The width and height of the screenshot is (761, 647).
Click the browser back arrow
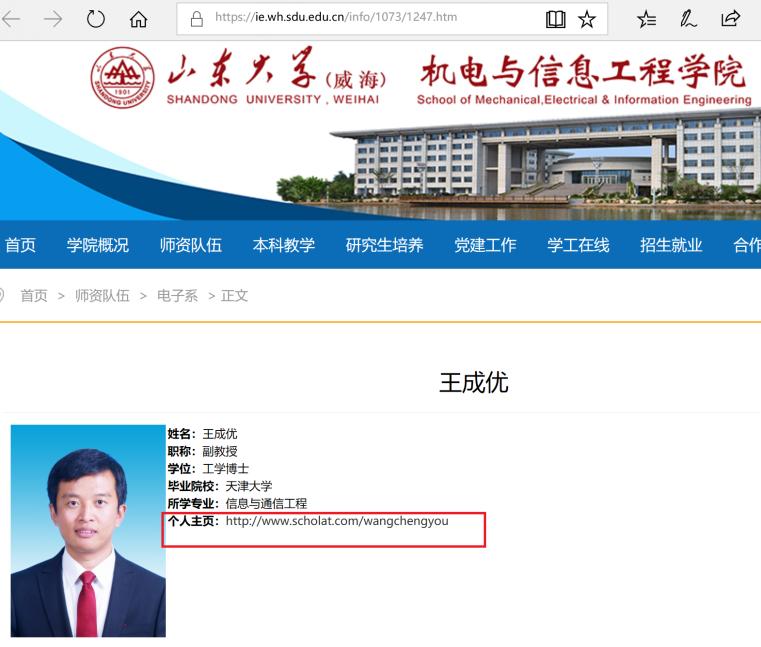10,19
